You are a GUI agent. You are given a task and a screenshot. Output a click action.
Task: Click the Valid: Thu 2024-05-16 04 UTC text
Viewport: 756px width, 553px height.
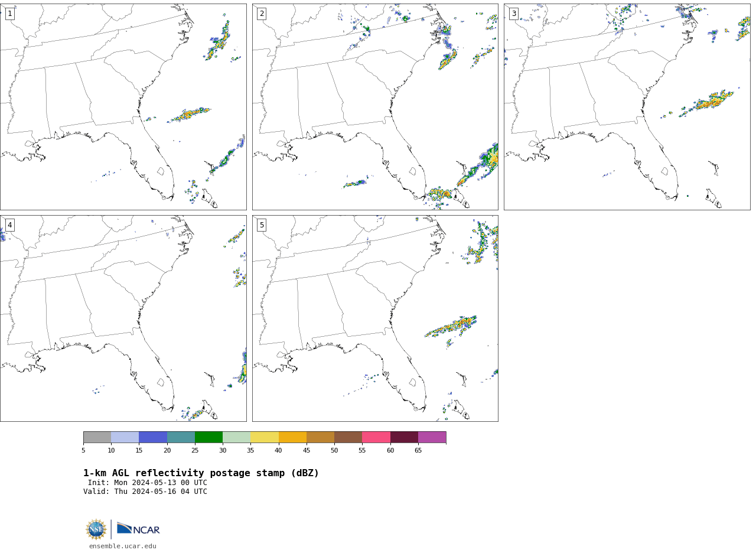[145, 492]
